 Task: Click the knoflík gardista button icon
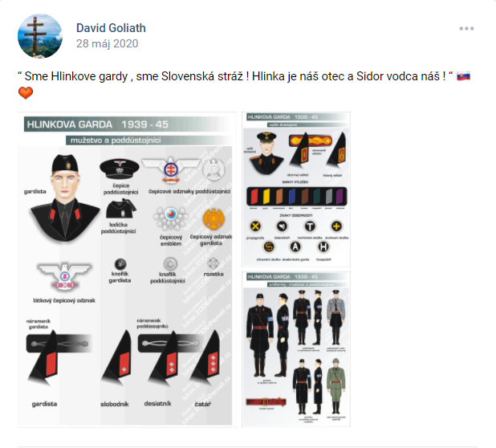click(x=120, y=264)
